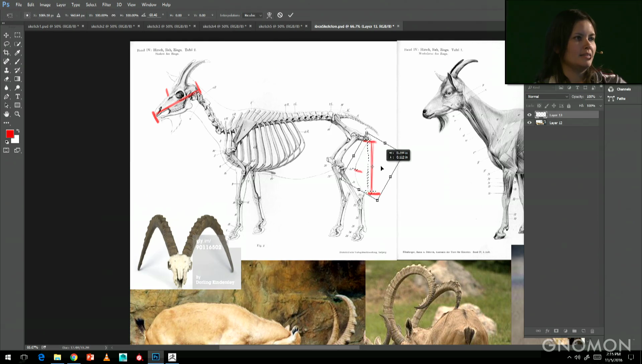Open the layer filter Kind dropdown
The height and width of the screenshot is (364, 642).
[x=540, y=87]
